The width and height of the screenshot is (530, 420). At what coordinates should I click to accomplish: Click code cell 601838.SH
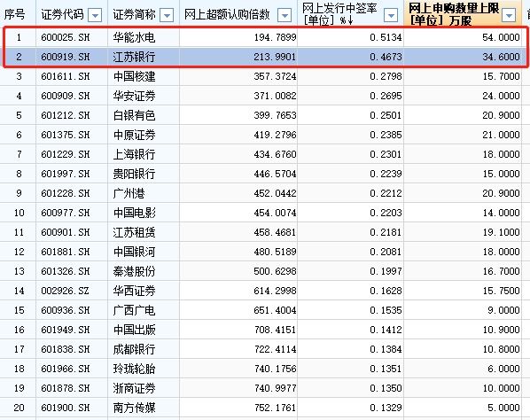pos(66,349)
